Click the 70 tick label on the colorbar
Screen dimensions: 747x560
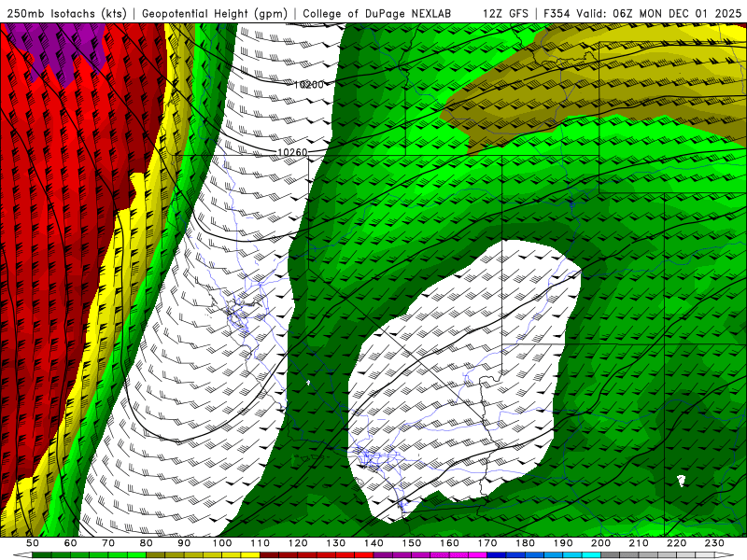click(x=108, y=543)
